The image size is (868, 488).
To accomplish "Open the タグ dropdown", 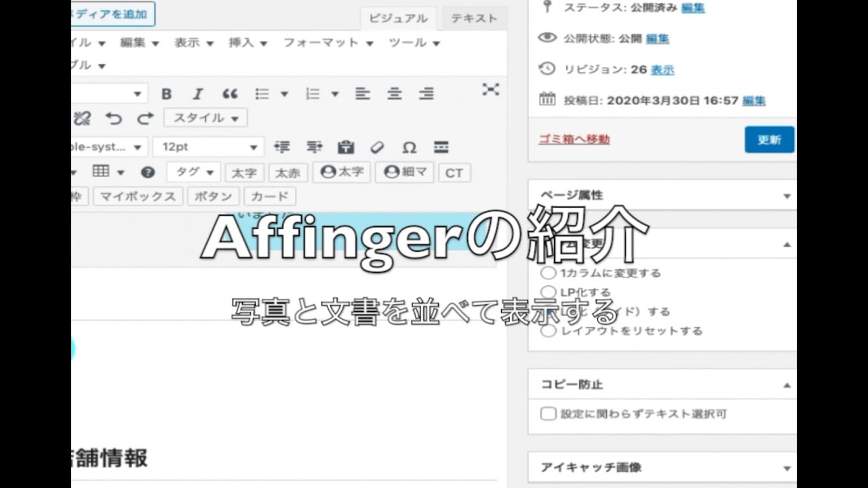I will click(194, 172).
